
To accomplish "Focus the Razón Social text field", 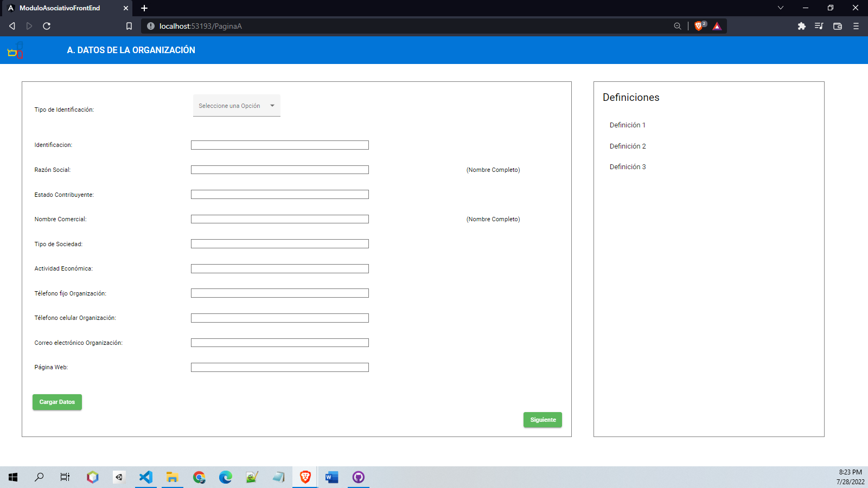I will [x=280, y=170].
